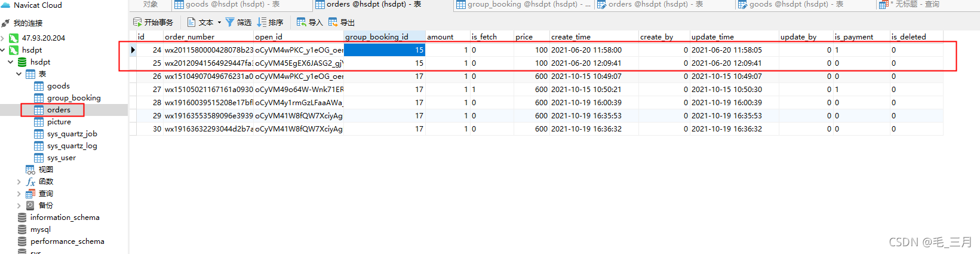Open the 无标题 - 查询 query tab
The image size is (980, 254).
[x=911, y=5]
